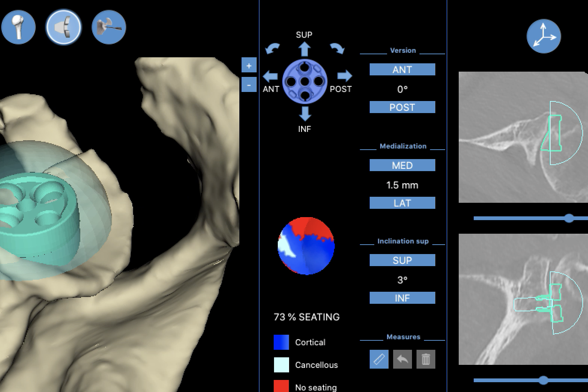
Task: Open the reaming guide tool icon
Action: pyautogui.click(x=109, y=27)
